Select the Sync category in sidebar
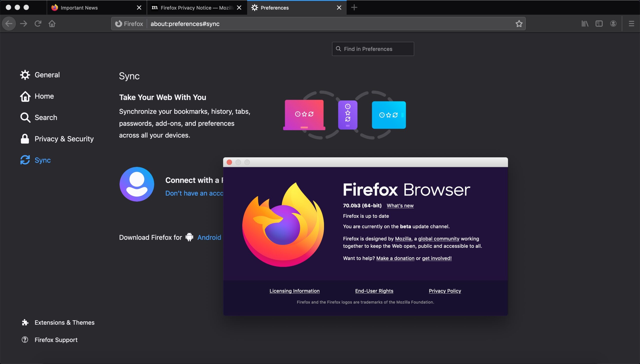Screen dimensions: 640x364 pyautogui.click(x=35, y=160)
